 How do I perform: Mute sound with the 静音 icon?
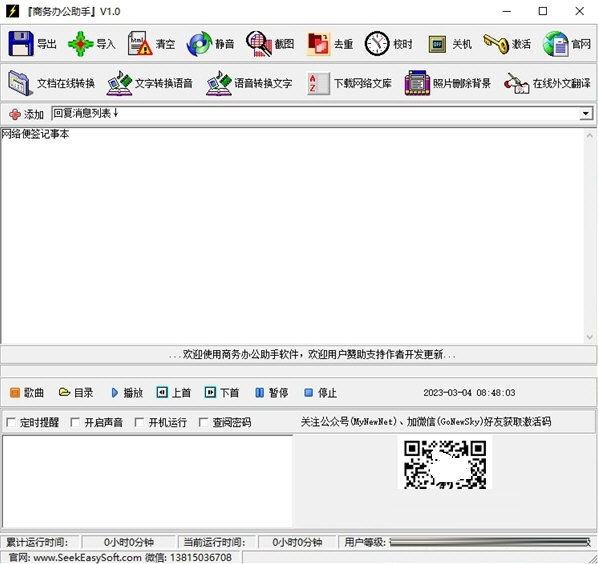199,44
